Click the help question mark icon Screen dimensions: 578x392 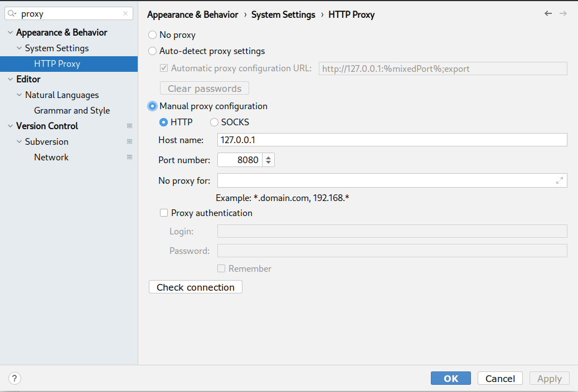coord(14,379)
